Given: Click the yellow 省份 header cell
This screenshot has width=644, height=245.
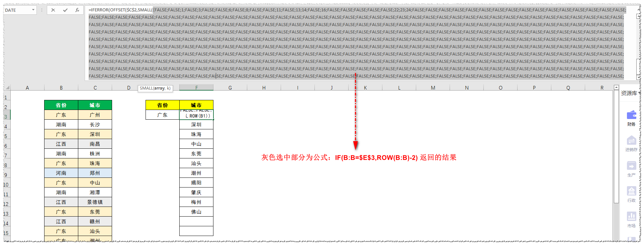Looking at the screenshot, I should [x=163, y=105].
